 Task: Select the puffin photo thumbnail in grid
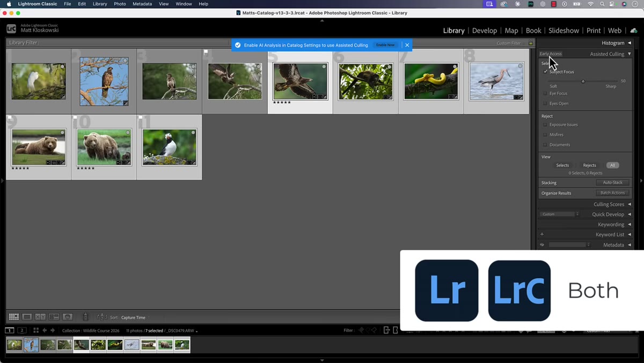[x=169, y=147]
